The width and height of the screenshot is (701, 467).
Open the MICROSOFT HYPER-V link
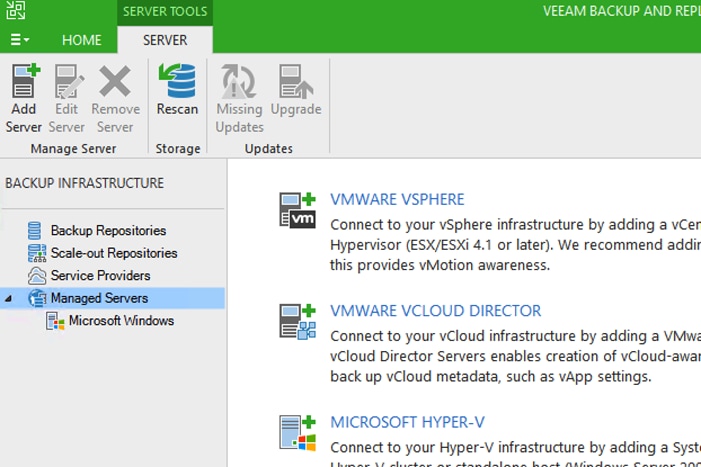click(407, 422)
